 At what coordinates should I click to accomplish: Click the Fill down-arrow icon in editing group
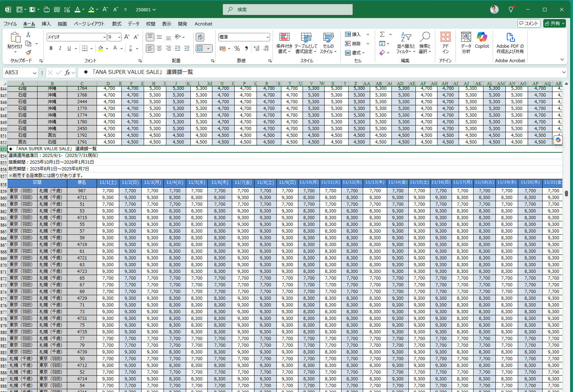(382, 43)
